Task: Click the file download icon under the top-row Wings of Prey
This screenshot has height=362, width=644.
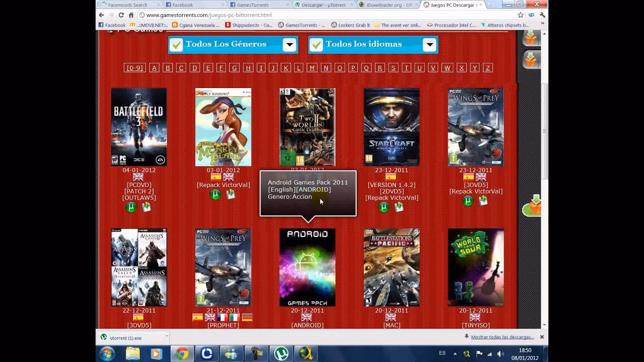Action: (483, 201)
